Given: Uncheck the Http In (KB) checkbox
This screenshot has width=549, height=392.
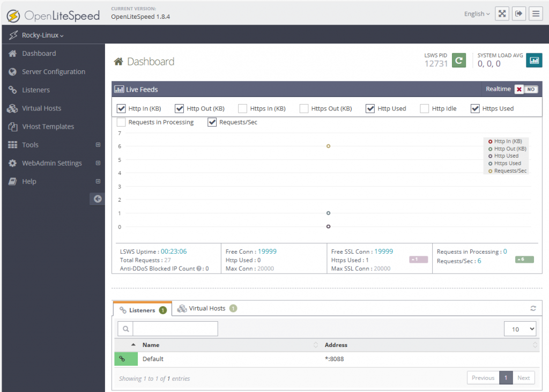Looking at the screenshot, I should pyautogui.click(x=121, y=108).
